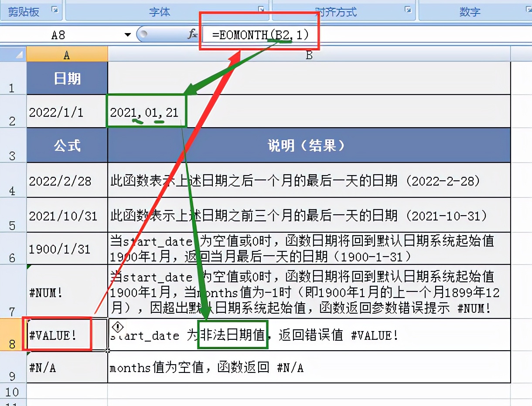Select row 2 header
Image resolution: width=532 pixels, height=406 pixels.
[13, 111]
